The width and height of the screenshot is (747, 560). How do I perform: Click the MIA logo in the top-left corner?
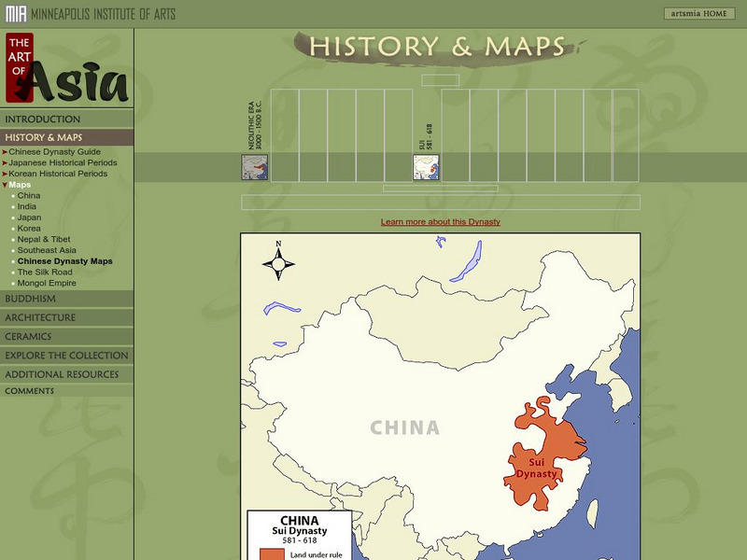pos(15,12)
